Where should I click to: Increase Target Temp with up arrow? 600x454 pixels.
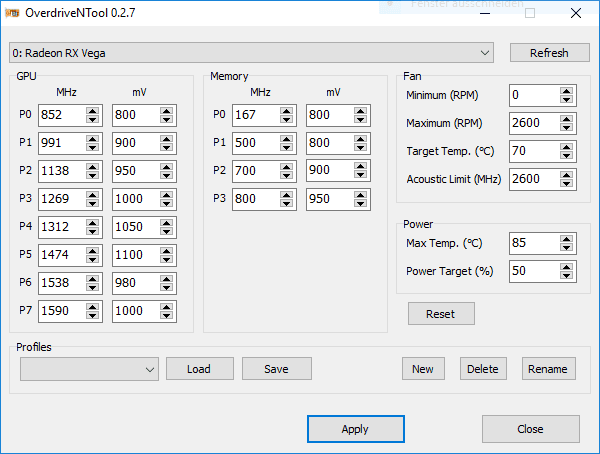[x=566, y=147]
